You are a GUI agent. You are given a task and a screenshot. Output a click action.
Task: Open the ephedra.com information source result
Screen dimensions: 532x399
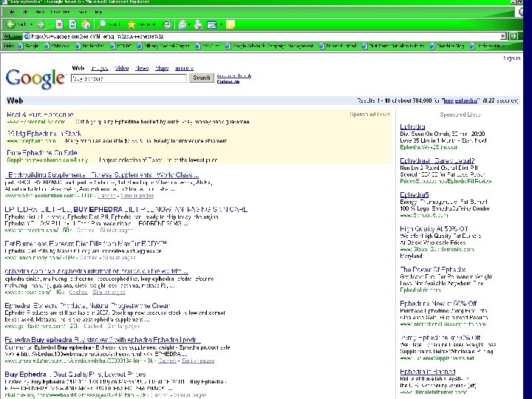point(96,271)
